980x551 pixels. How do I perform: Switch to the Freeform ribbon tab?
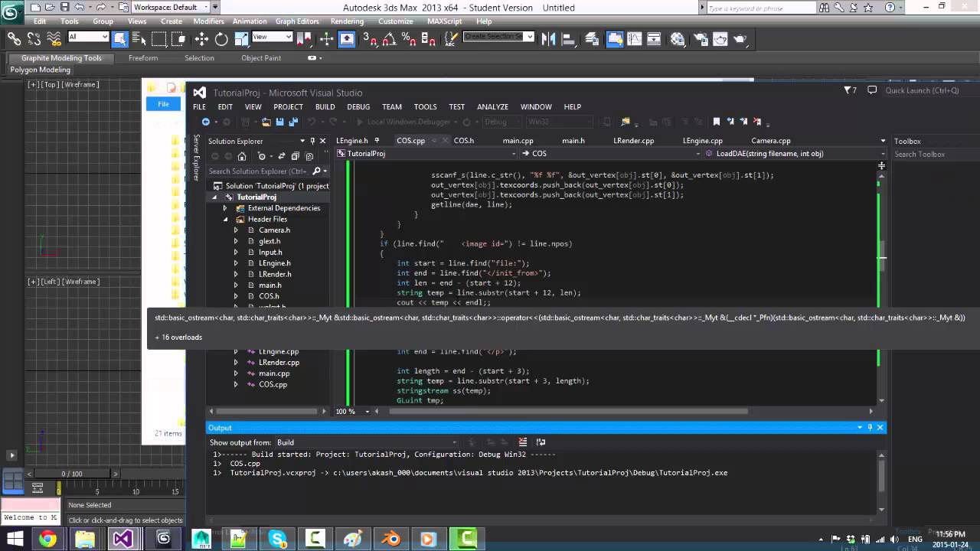click(x=143, y=58)
